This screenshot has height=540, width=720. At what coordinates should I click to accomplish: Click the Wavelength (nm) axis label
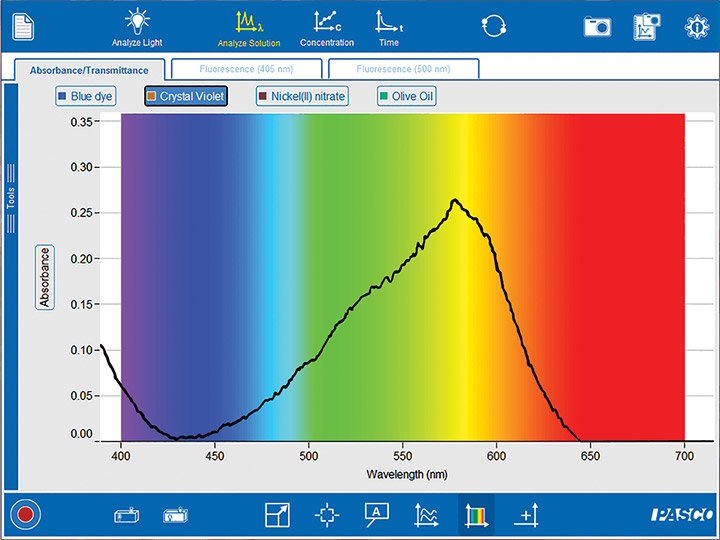click(407, 474)
